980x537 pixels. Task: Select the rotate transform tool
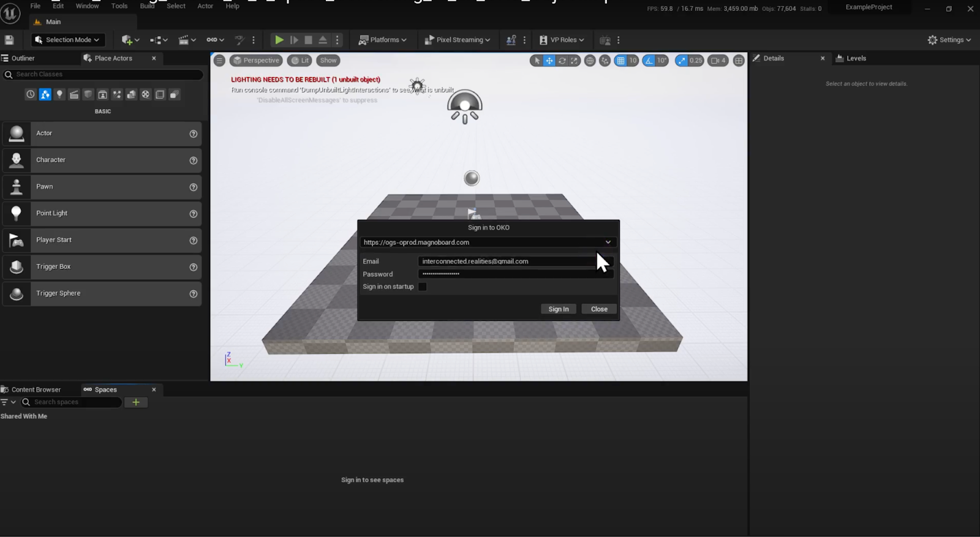pos(562,61)
